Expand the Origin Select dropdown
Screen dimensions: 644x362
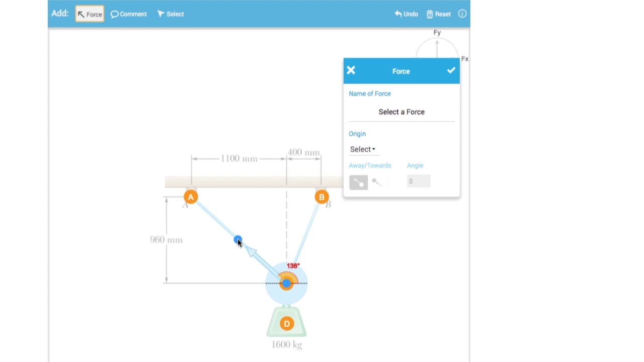362,149
